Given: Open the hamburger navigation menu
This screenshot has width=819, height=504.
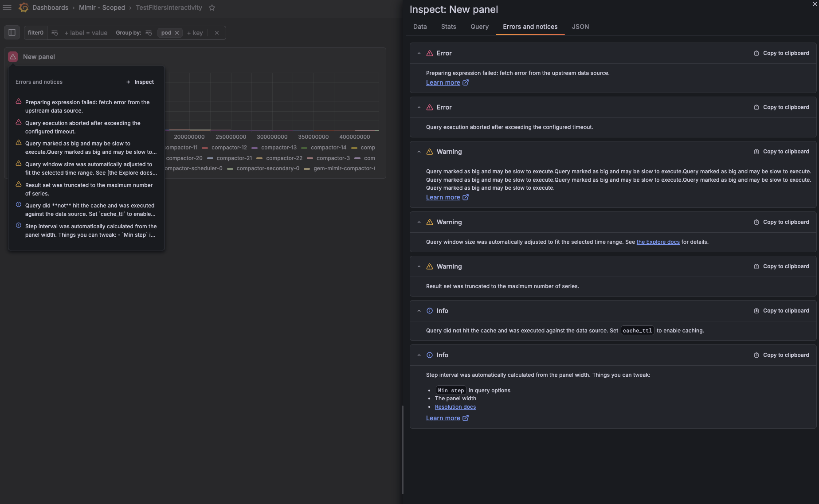Looking at the screenshot, I should click(7, 8).
